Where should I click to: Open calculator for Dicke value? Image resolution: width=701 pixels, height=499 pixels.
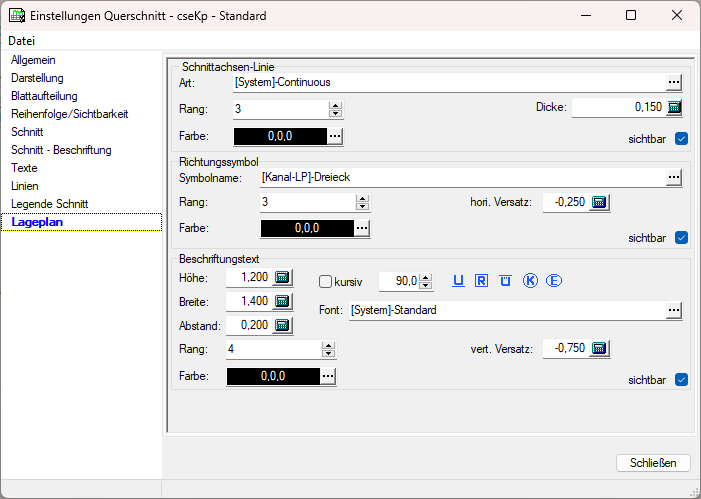(x=674, y=108)
